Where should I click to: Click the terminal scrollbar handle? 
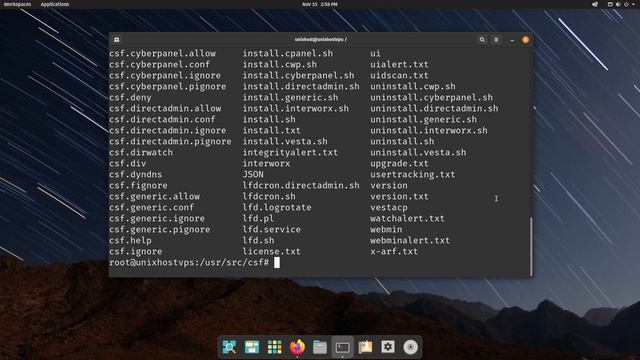[531, 246]
